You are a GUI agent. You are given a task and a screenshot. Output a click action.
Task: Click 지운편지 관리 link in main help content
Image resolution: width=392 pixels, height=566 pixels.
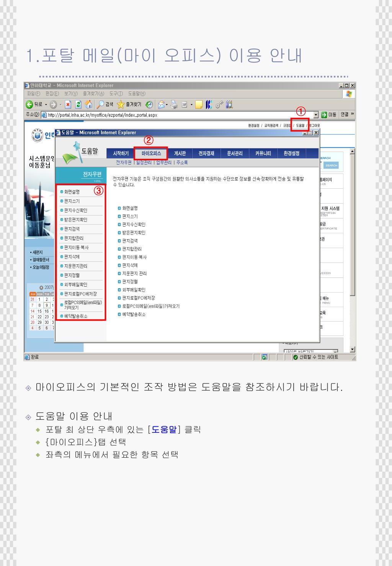[x=134, y=273]
